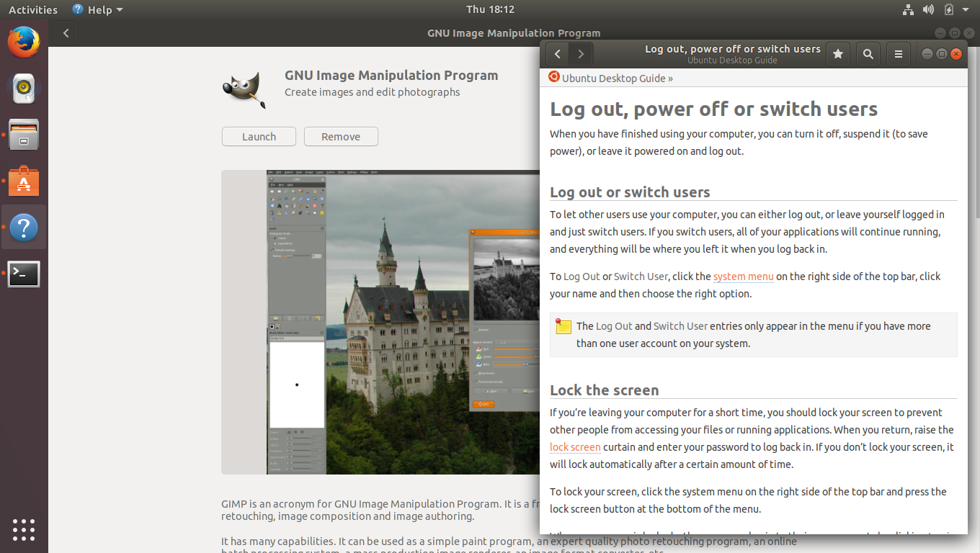Open search in the Help window
This screenshot has width=980, height=553.
tap(868, 54)
